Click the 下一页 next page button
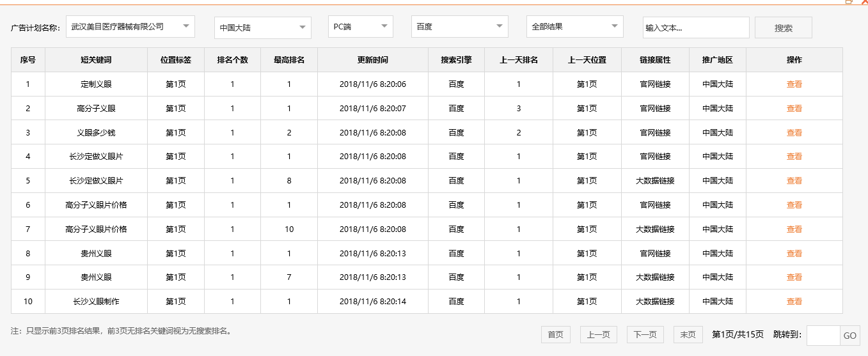 [x=645, y=334]
